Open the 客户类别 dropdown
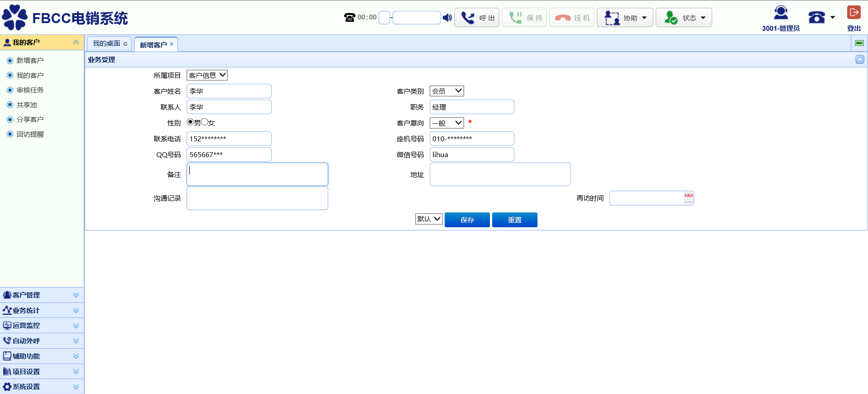 click(446, 91)
